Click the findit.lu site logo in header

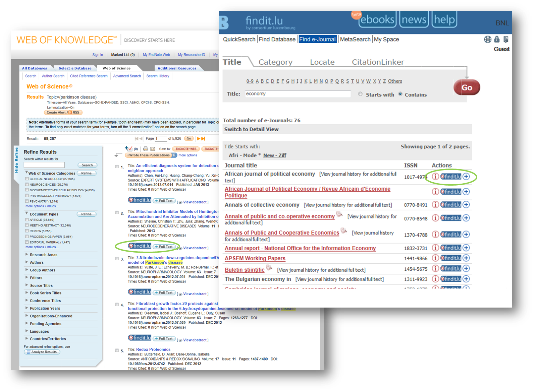(264, 21)
